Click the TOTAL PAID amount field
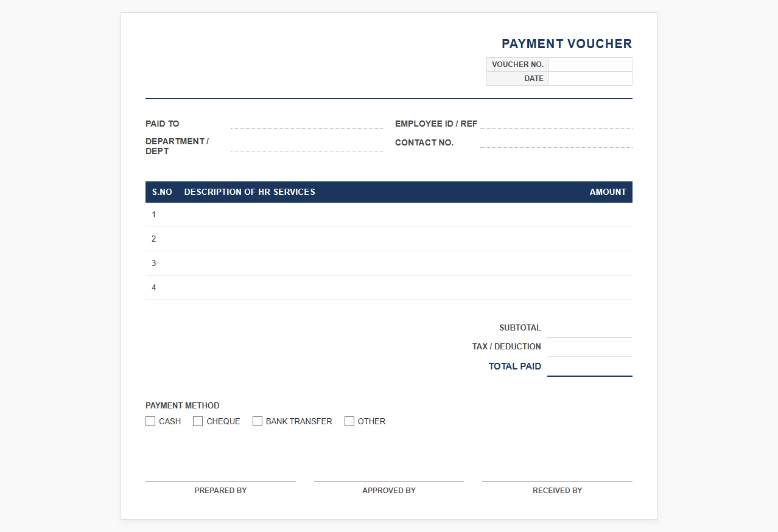This screenshot has width=778, height=532. [x=590, y=366]
